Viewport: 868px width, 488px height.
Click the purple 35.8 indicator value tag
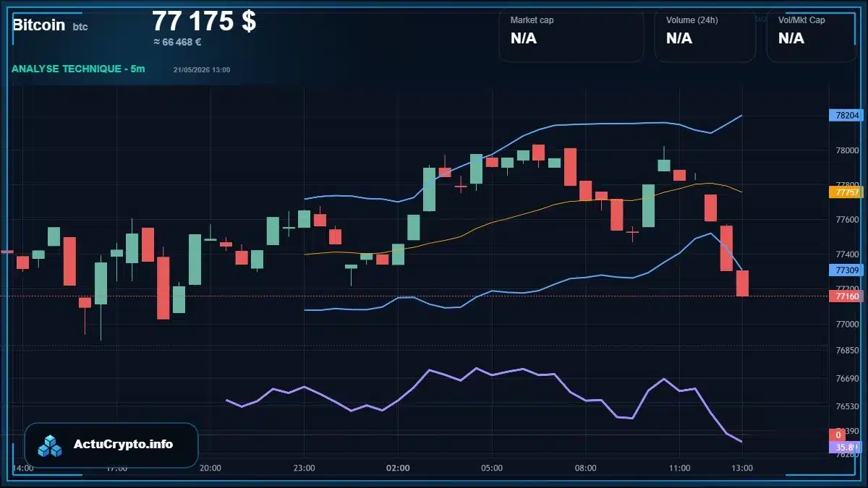[846, 447]
